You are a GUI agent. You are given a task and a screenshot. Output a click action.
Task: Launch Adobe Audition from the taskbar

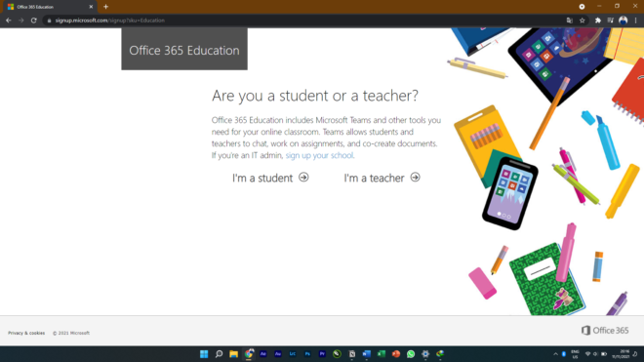click(x=278, y=354)
